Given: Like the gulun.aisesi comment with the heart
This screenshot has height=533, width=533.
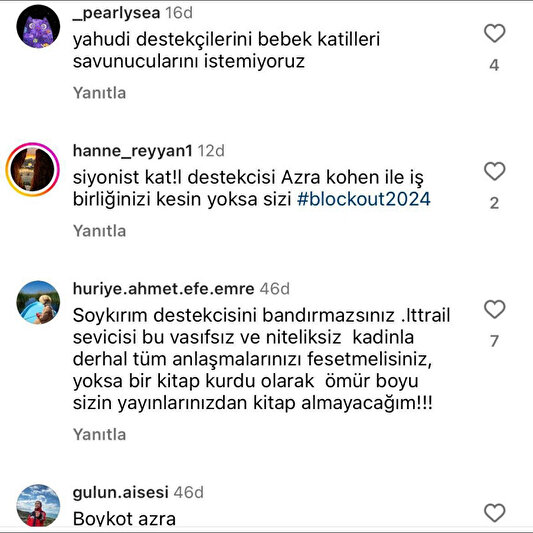Looking at the screenshot, I should click(495, 513).
